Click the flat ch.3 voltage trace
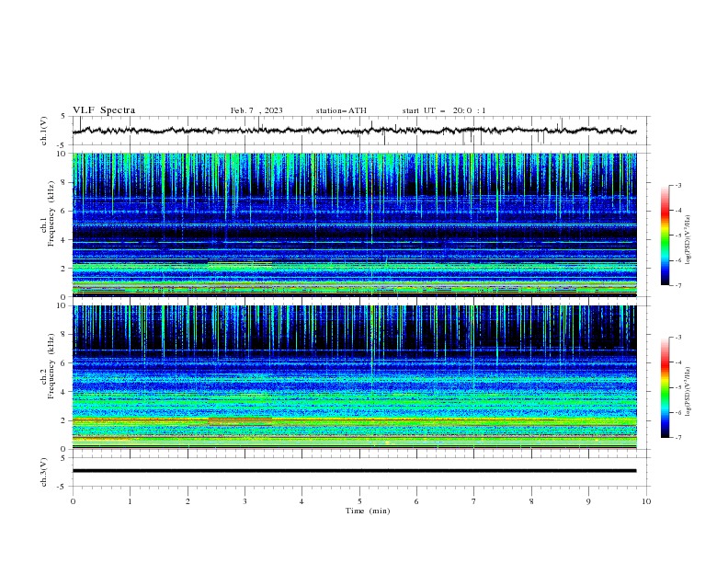 pyautogui.click(x=354, y=471)
